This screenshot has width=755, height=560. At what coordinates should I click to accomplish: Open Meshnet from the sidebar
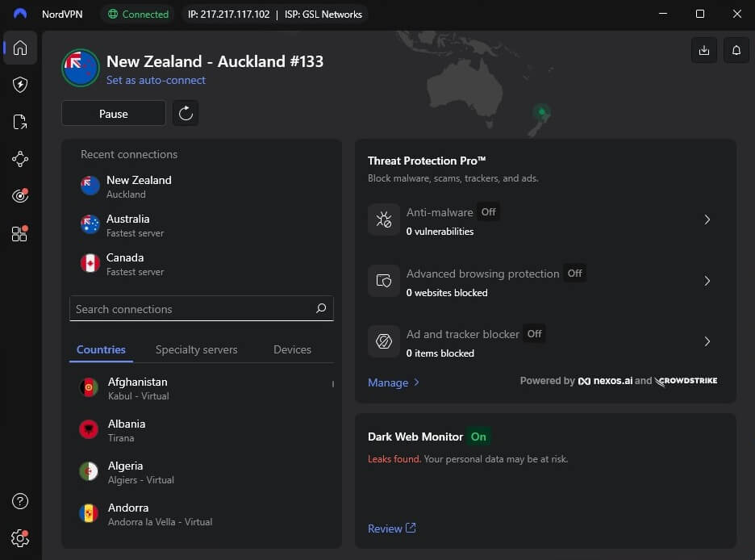click(x=20, y=159)
